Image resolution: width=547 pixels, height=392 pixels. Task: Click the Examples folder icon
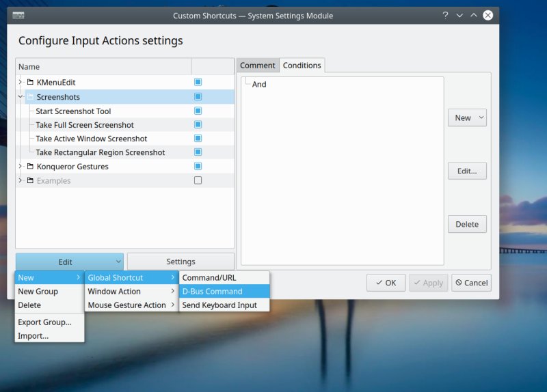coord(30,181)
